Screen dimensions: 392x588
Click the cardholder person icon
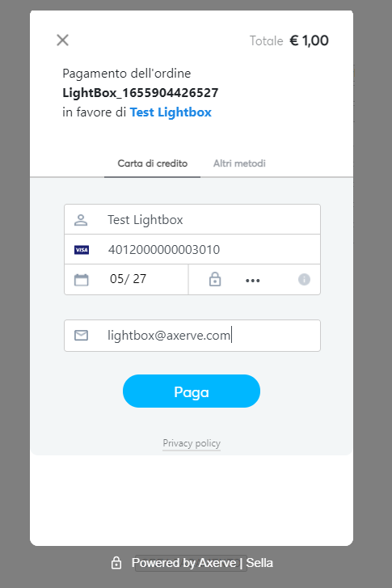pos(81,220)
